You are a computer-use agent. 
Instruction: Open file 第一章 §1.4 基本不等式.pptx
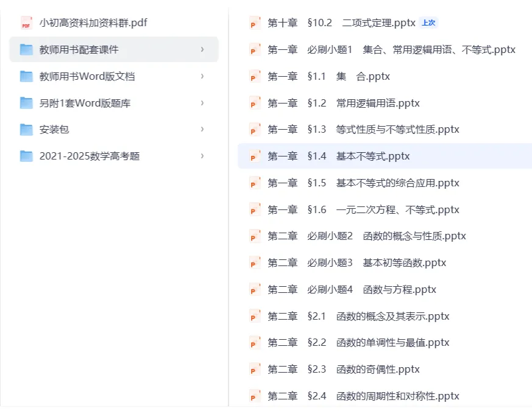click(339, 156)
